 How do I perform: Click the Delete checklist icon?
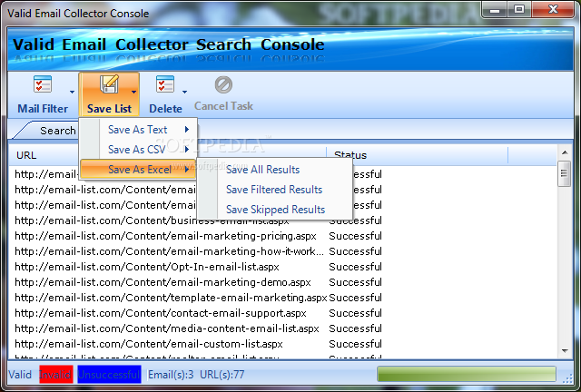pyautogui.click(x=165, y=84)
